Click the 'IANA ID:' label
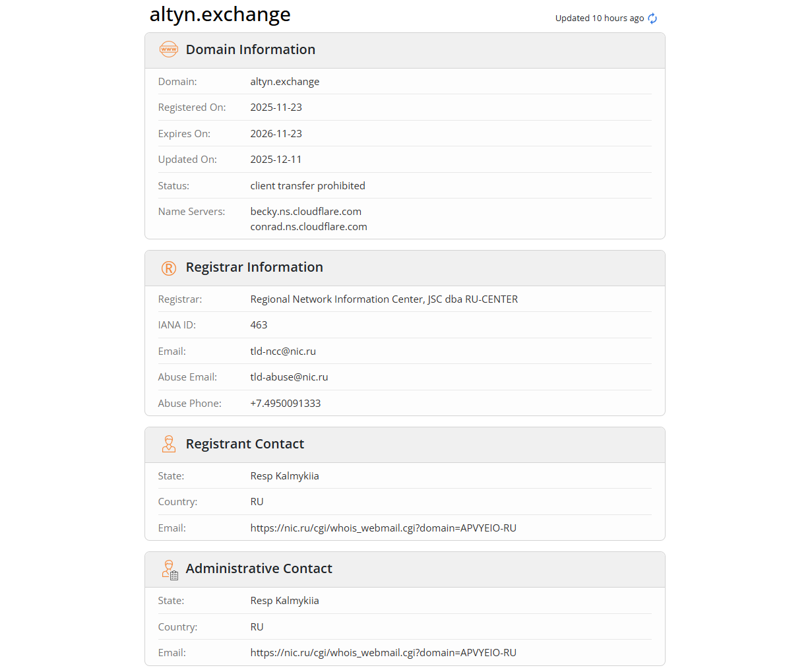 [177, 325]
